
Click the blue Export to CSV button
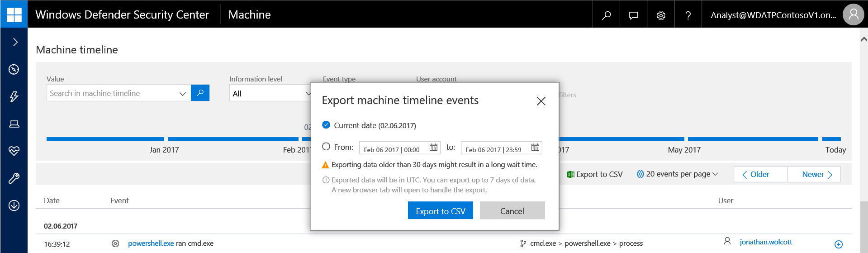[440, 211]
